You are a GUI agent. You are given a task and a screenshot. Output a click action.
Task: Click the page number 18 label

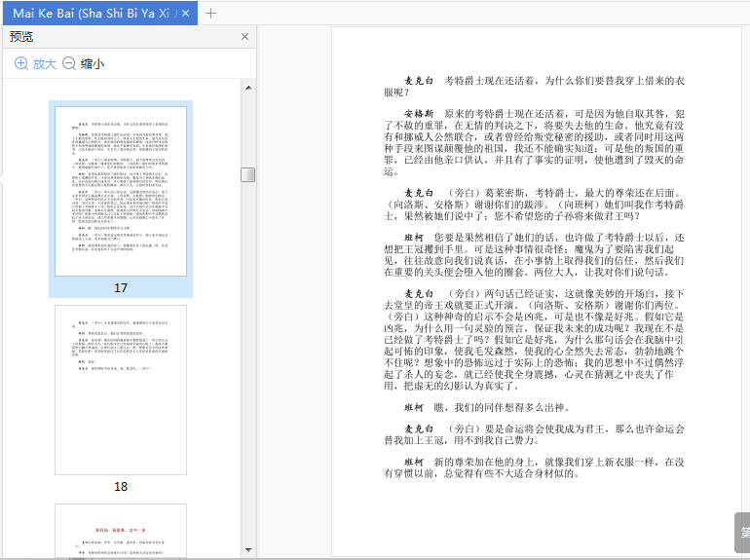click(x=121, y=486)
